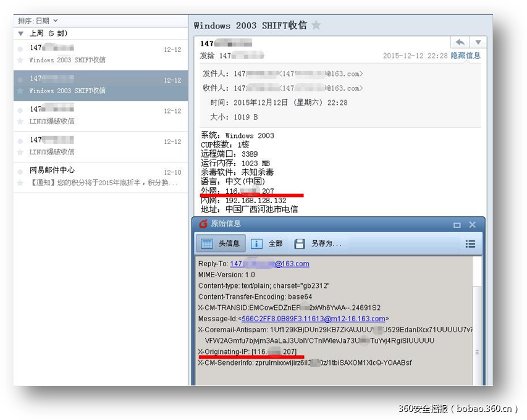
Task: Toggle read dot on 网易邮件中心 email
Action: pyautogui.click(x=20, y=172)
